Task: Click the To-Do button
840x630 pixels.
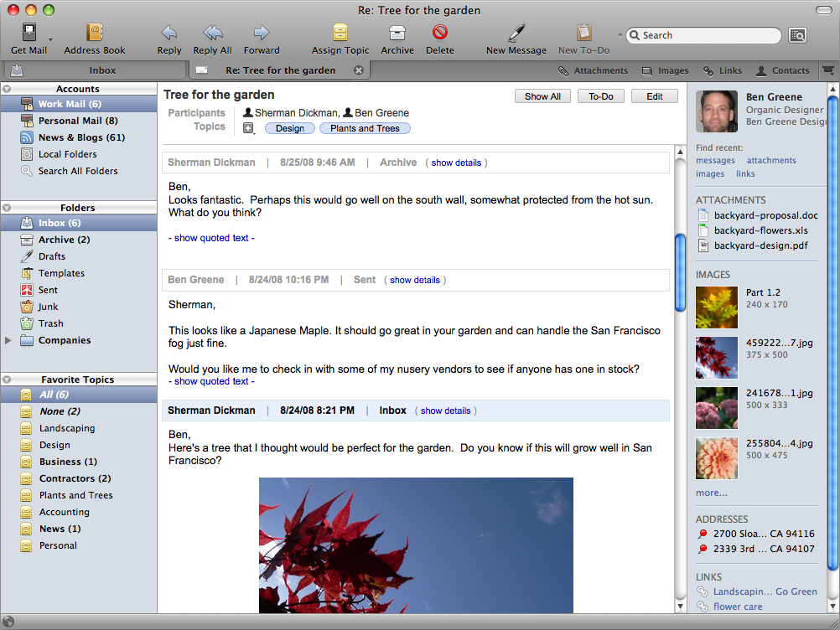Action: pos(600,96)
